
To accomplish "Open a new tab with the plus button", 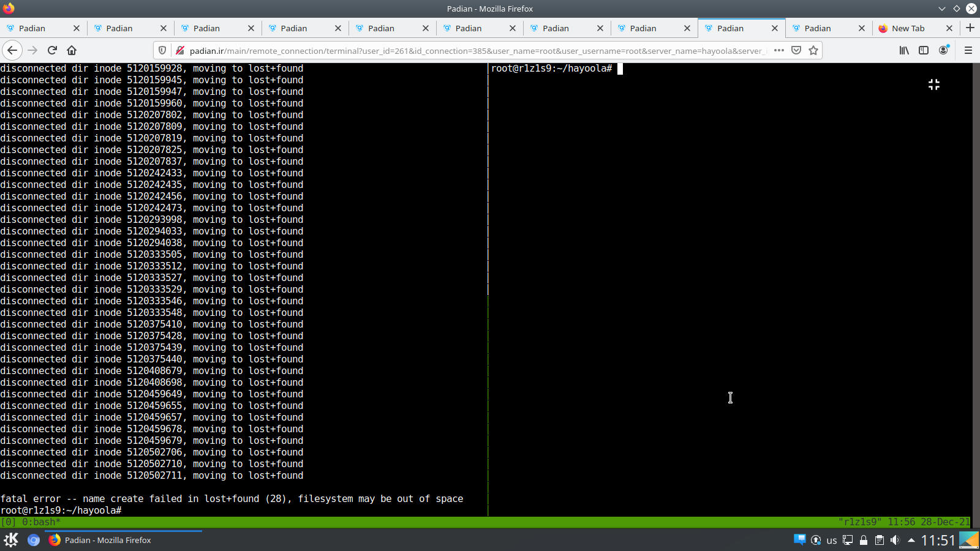I will (970, 28).
